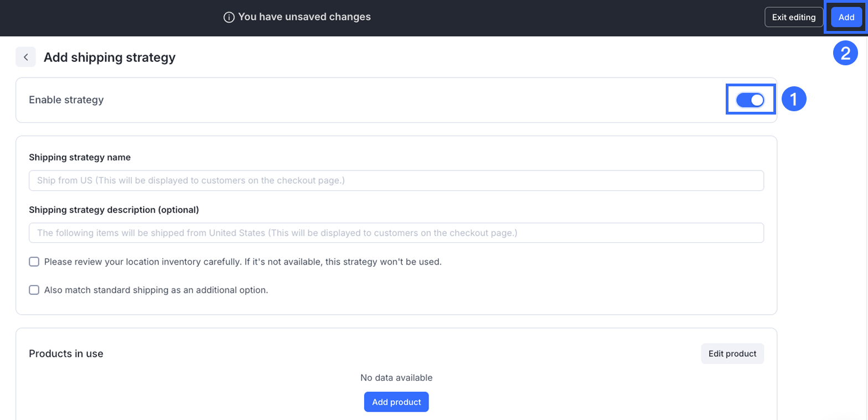Click into the Shipping strategy description field
Screen dimensions: 868x420
[396, 233]
